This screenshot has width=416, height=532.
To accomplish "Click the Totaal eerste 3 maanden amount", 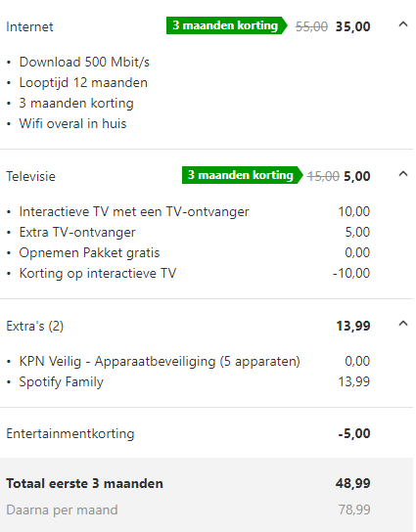I will point(352,483).
